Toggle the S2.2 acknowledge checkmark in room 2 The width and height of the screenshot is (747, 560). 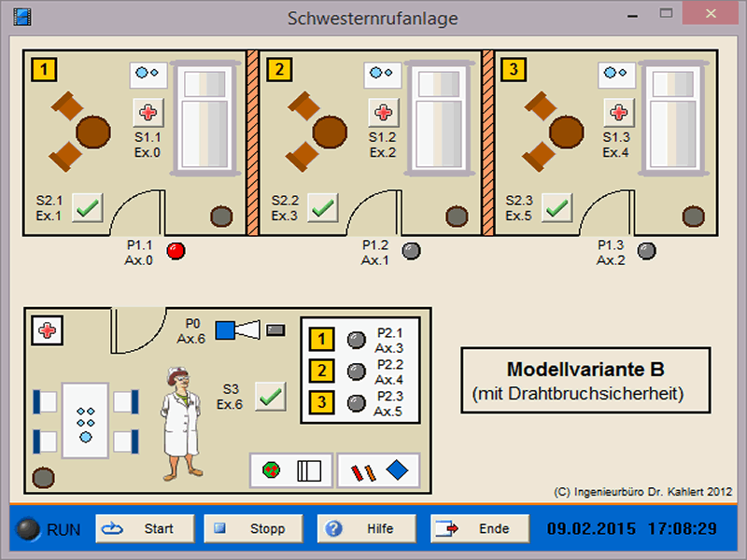[x=323, y=207]
